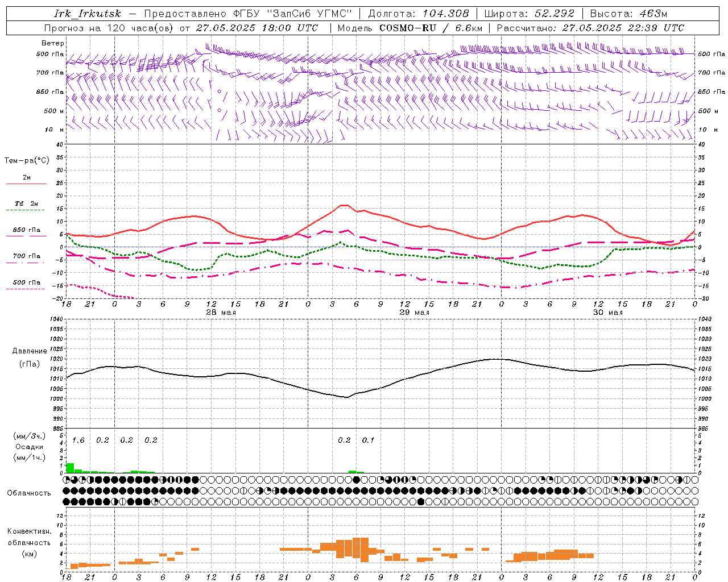The height and width of the screenshot is (582, 728).
Task: Click the right 12 convective height axis value
Action: (701, 516)
